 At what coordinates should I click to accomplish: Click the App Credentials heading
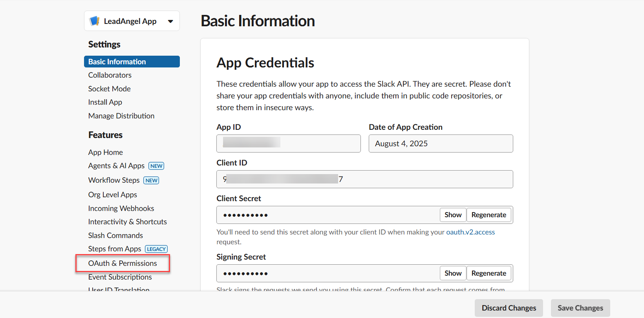click(265, 63)
